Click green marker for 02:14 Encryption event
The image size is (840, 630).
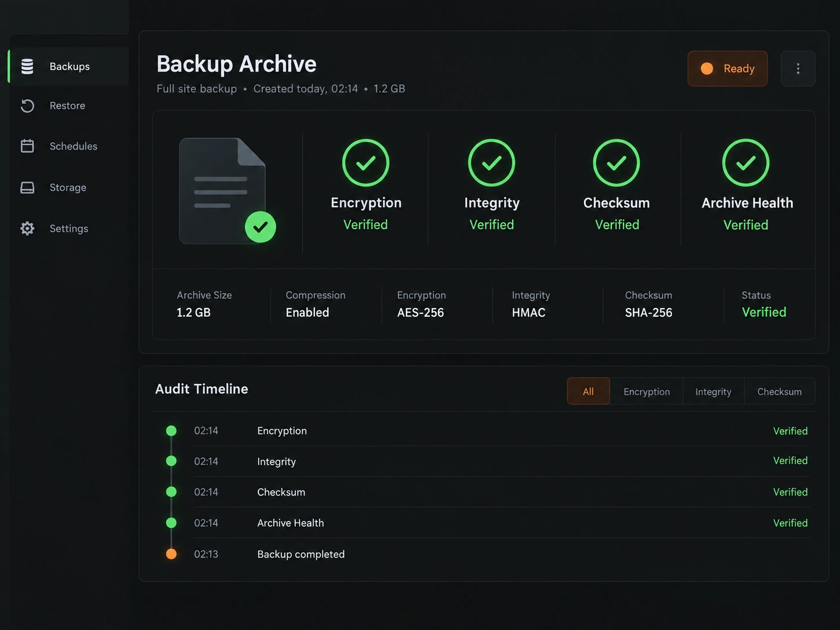[x=171, y=430]
